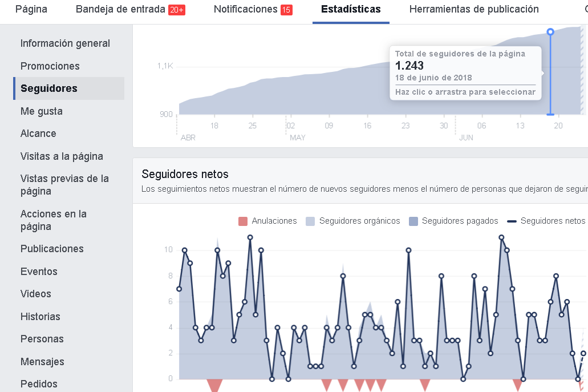Toggle Seguidores netos line in legend
This screenshot has width=588, height=392.
pos(546,221)
